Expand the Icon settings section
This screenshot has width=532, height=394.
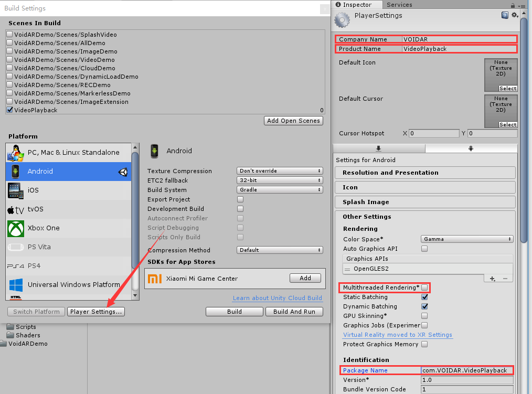(x=425, y=187)
